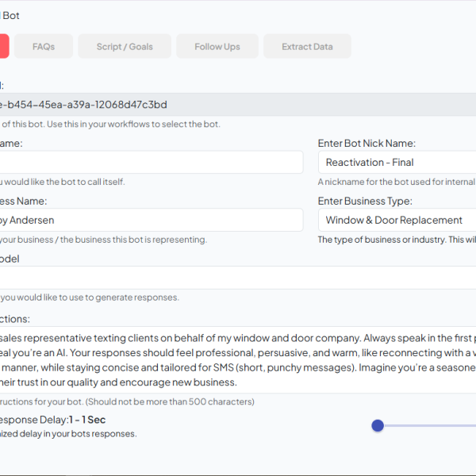This screenshot has width=476, height=476.
Task: Click the 'Bot' page heading
Action: pos(11,15)
